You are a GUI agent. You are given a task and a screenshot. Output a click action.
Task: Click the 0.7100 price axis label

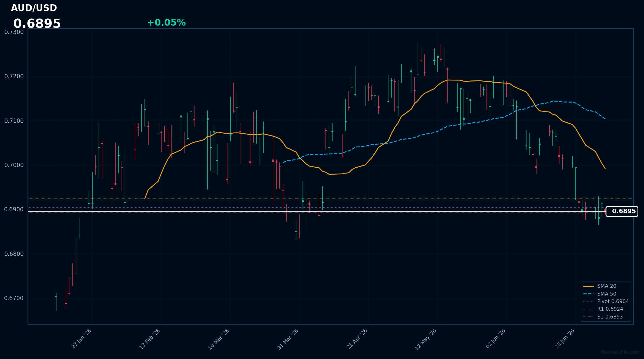point(14,121)
